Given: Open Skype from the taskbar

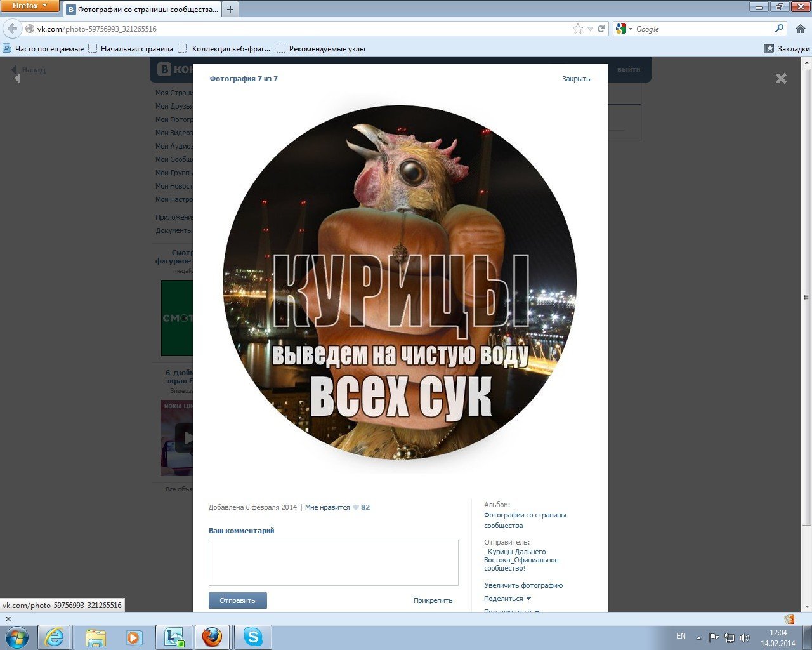Looking at the screenshot, I should (252, 637).
